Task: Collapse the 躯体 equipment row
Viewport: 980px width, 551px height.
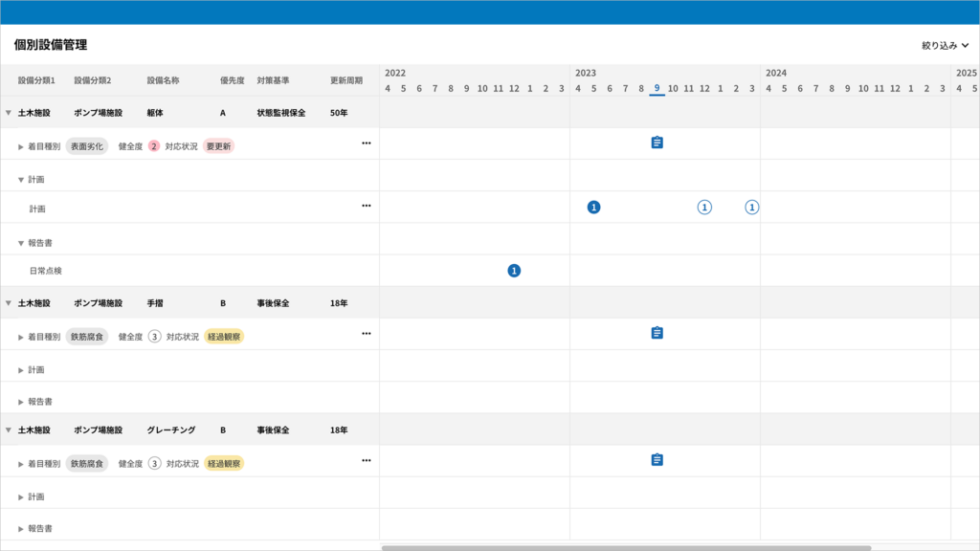Action: 9,113
